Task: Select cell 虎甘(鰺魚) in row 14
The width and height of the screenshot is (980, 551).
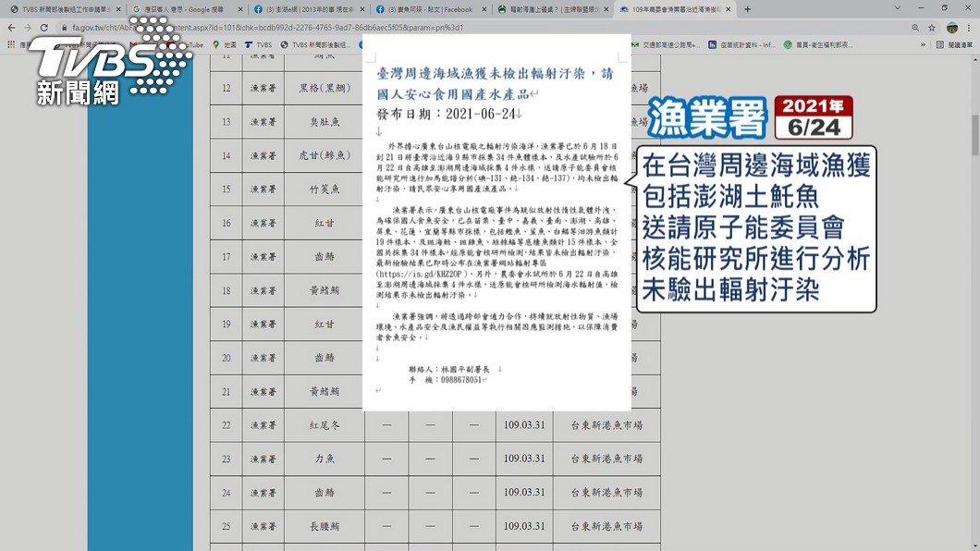Action: pos(325,155)
